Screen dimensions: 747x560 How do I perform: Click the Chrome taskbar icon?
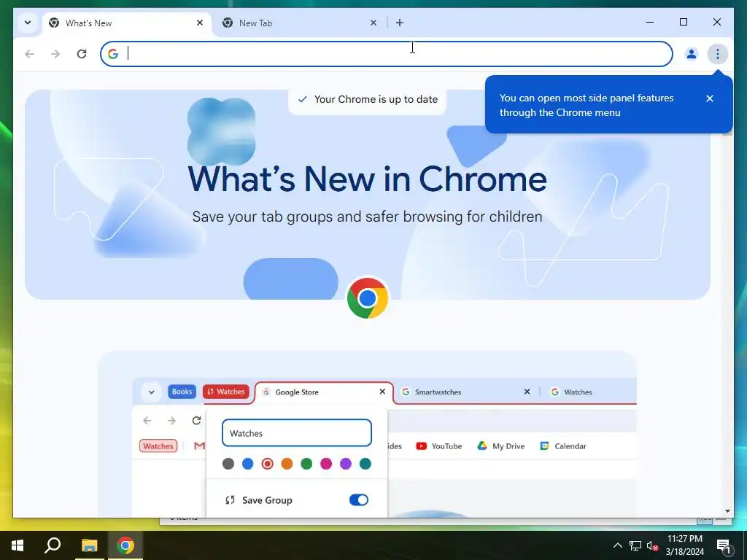[x=125, y=545]
